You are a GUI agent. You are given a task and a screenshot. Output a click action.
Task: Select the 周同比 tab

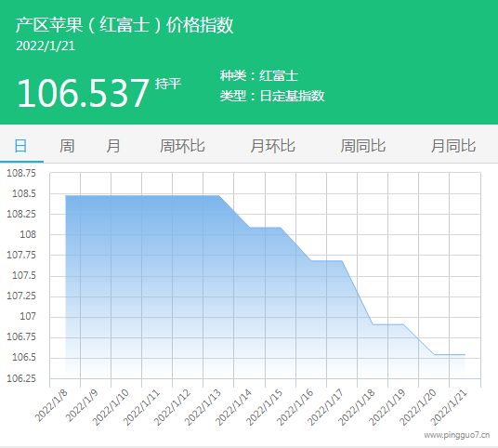[x=363, y=146]
